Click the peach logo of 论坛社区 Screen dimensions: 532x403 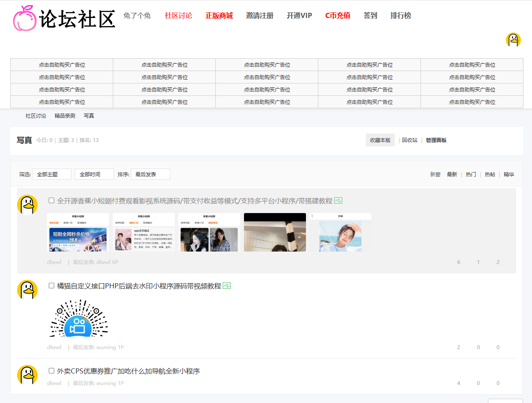(x=25, y=18)
